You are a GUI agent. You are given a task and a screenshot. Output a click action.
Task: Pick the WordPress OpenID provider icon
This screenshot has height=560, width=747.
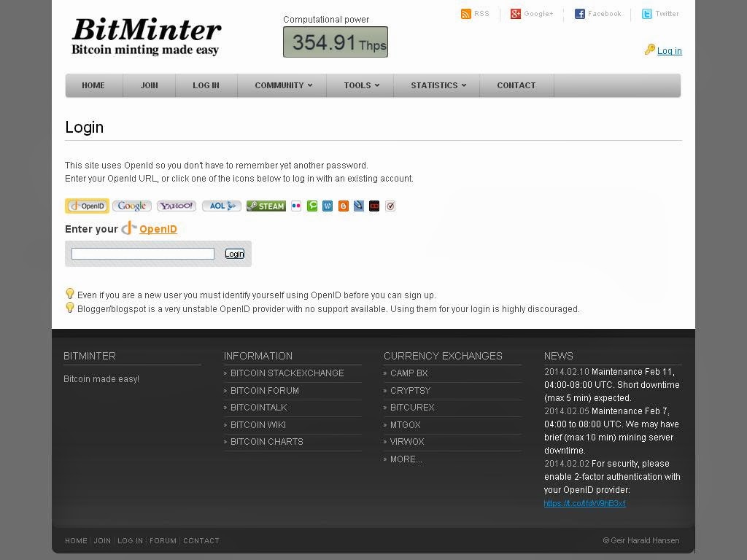328,206
